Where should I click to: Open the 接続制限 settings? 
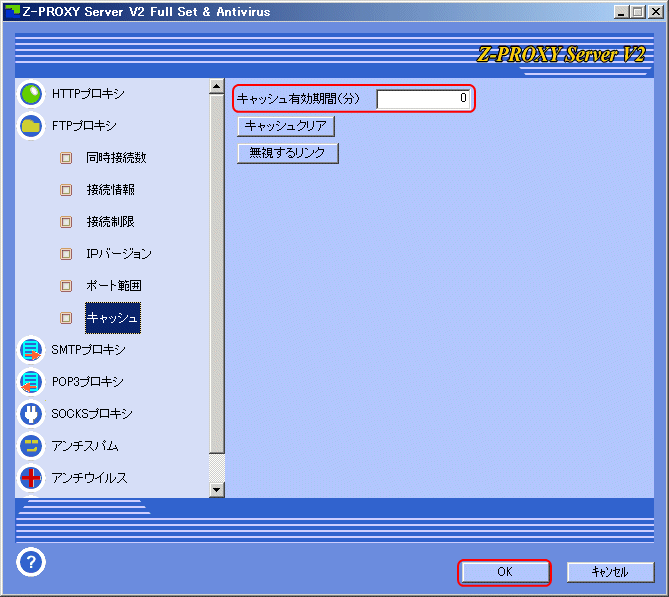coord(111,222)
